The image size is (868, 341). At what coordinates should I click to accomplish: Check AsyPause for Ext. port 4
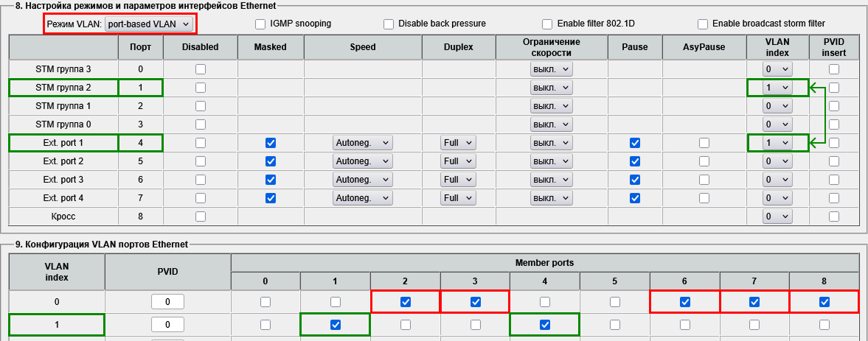[x=704, y=197]
